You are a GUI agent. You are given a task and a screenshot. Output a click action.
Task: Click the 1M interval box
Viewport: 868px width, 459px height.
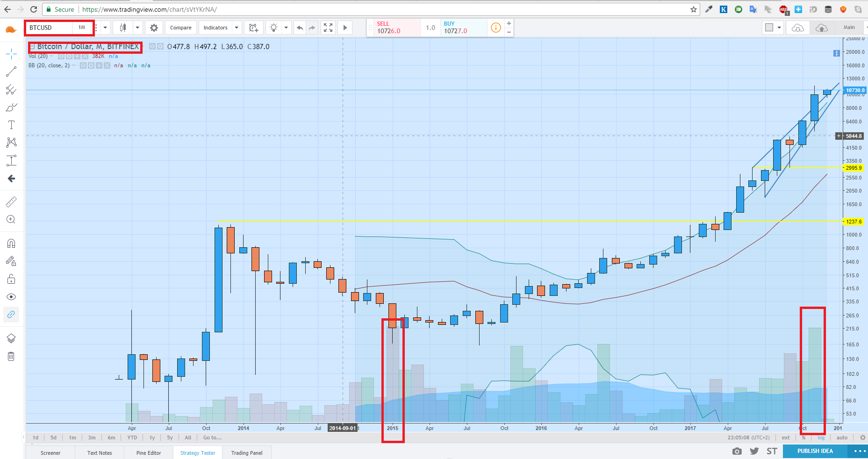click(82, 28)
